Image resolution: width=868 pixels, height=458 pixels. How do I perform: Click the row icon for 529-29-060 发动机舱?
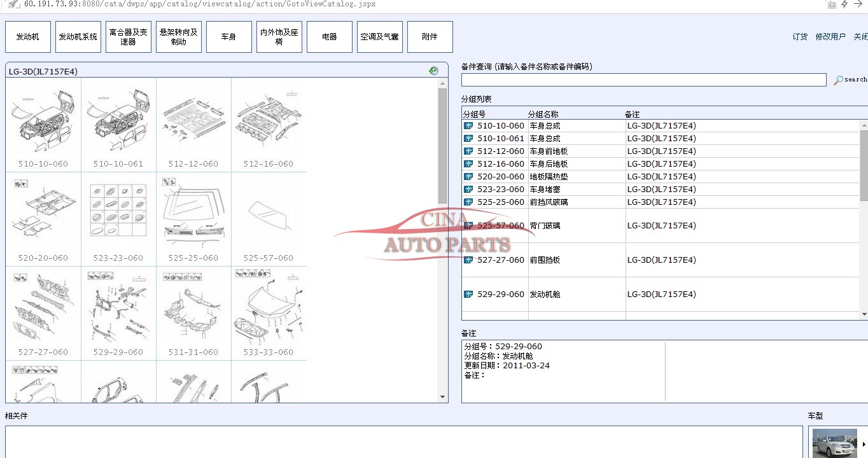(468, 295)
